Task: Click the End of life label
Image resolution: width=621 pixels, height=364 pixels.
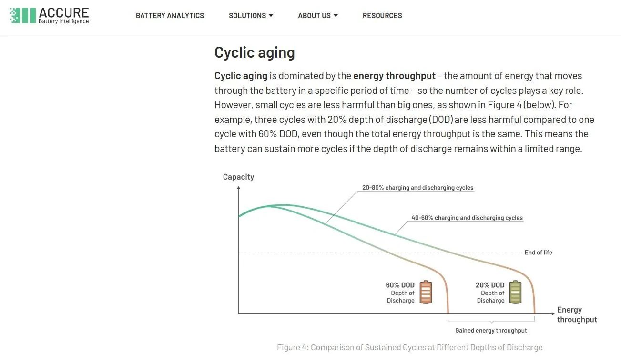Action: [538, 253]
